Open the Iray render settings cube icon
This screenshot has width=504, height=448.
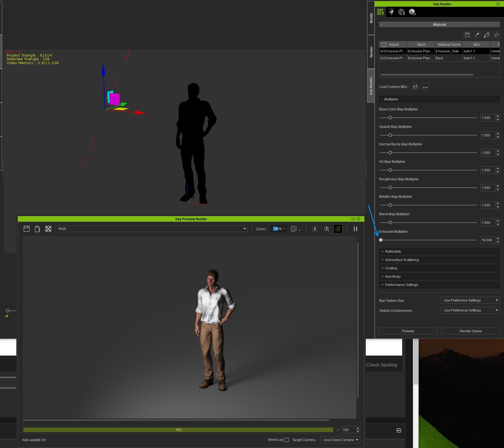[412, 12]
